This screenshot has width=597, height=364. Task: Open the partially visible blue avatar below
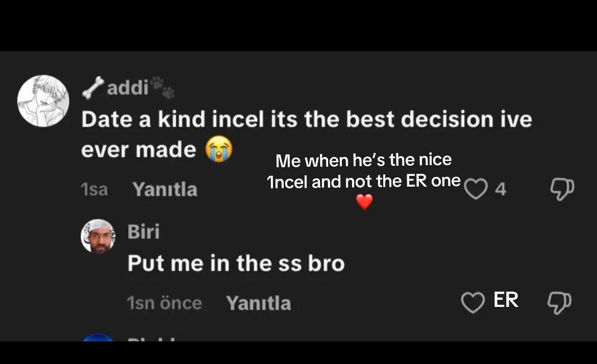(x=98, y=337)
